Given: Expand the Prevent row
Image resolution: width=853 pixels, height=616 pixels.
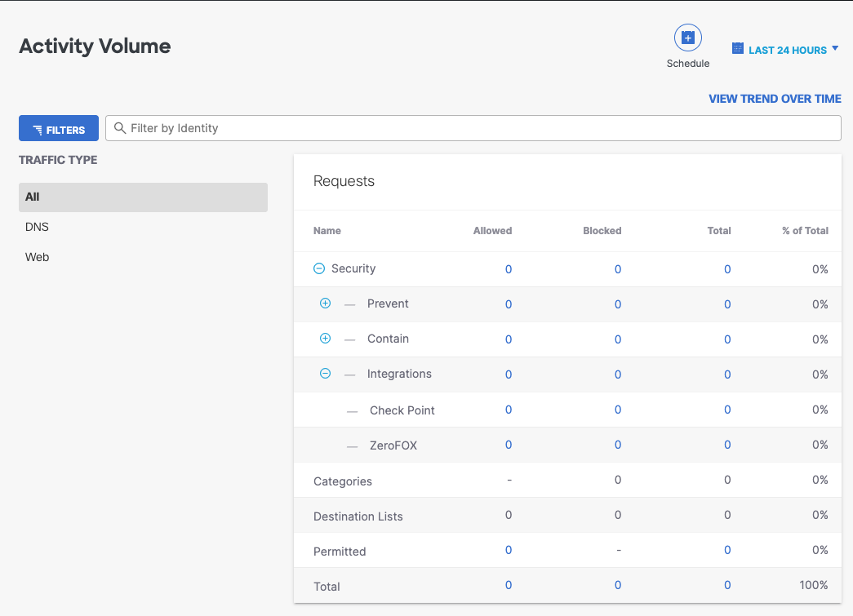Looking at the screenshot, I should coord(326,304).
